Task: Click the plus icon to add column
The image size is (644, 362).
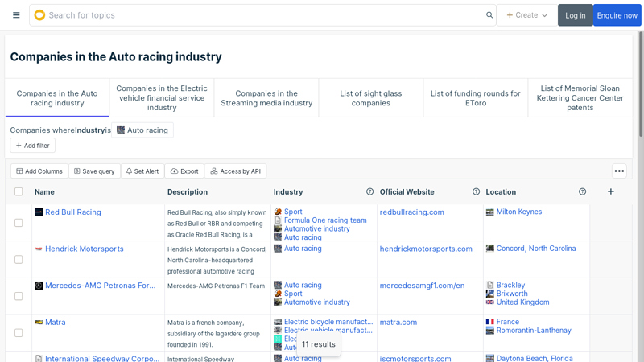Action: pyautogui.click(x=611, y=191)
